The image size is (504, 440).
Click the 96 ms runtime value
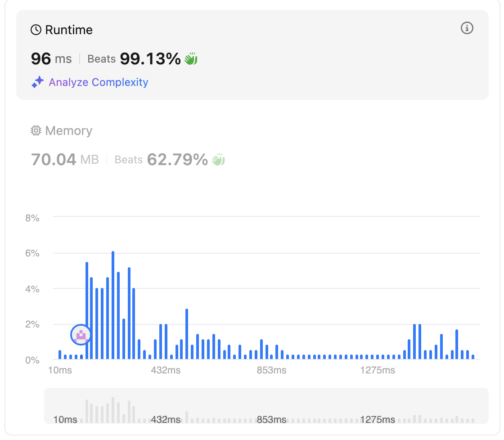51,58
